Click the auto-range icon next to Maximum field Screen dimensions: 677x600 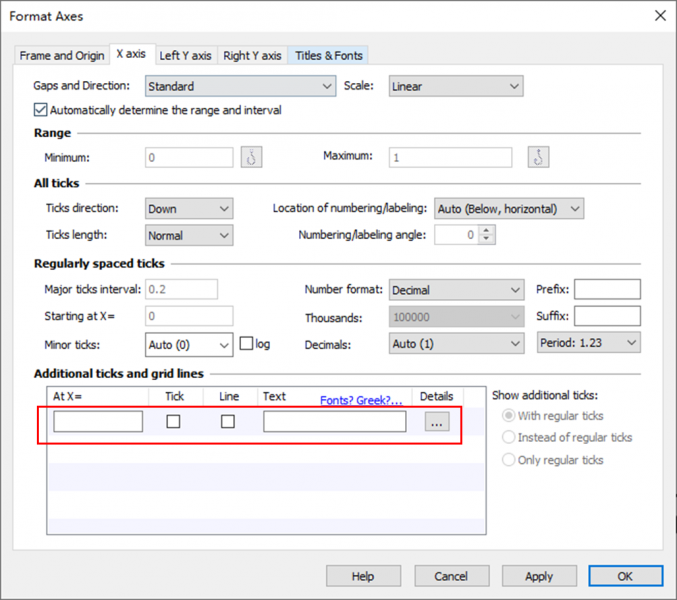pyautogui.click(x=538, y=157)
